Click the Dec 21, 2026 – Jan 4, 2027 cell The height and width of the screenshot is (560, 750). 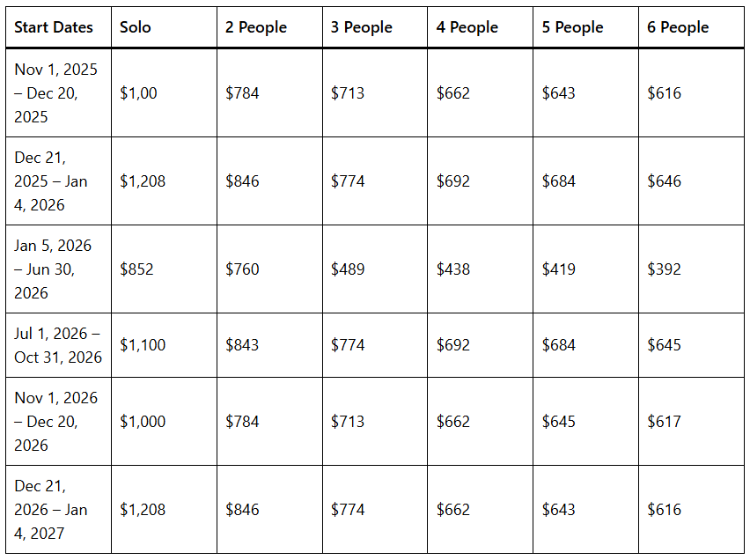point(56,509)
